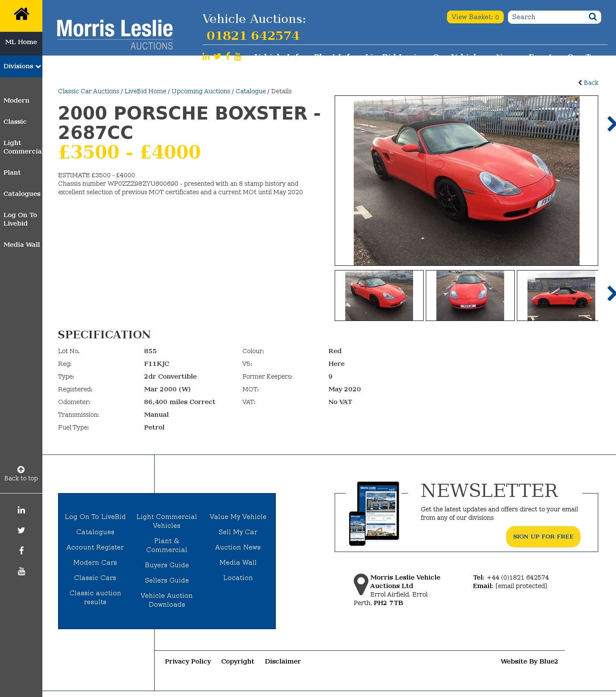Viewport: 616px width, 697px height.
Task: Open Account Register footer link
Action: [x=95, y=547]
